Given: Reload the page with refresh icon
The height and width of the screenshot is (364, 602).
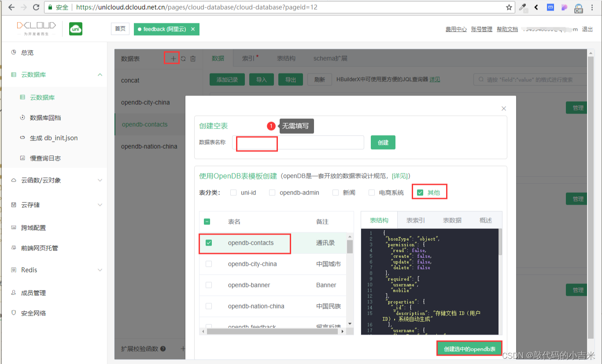Looking at the screenshot, I should pos(36,7).
